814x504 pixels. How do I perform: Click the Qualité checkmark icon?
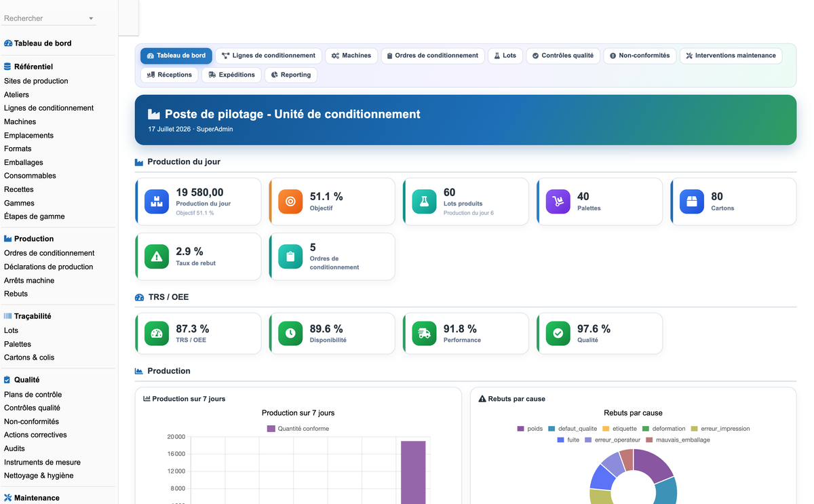(x=558, y=333)
